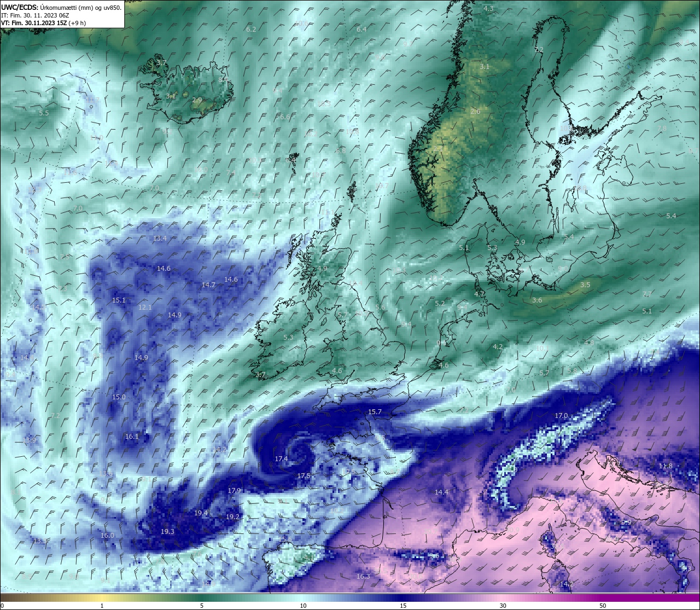Click the 15.1 value on the map
Image resolution: width=700 pixels, height=610 pixels.
119,300
